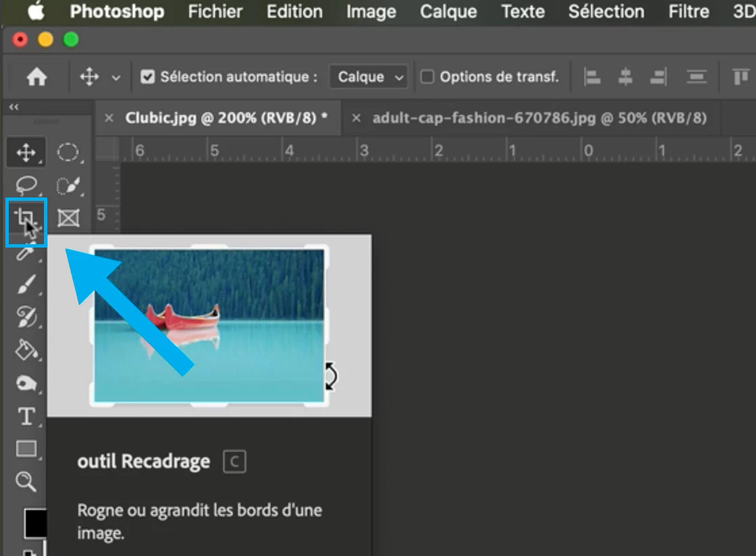The width and height of the screenshot is (756, 556).
Task: Open the Calque menu in menu bar
Action: (x=448, y=11)
